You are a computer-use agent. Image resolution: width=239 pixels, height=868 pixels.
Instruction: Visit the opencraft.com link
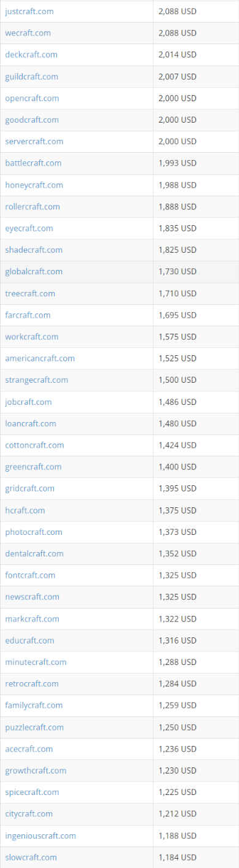click(x=32, y=98)
